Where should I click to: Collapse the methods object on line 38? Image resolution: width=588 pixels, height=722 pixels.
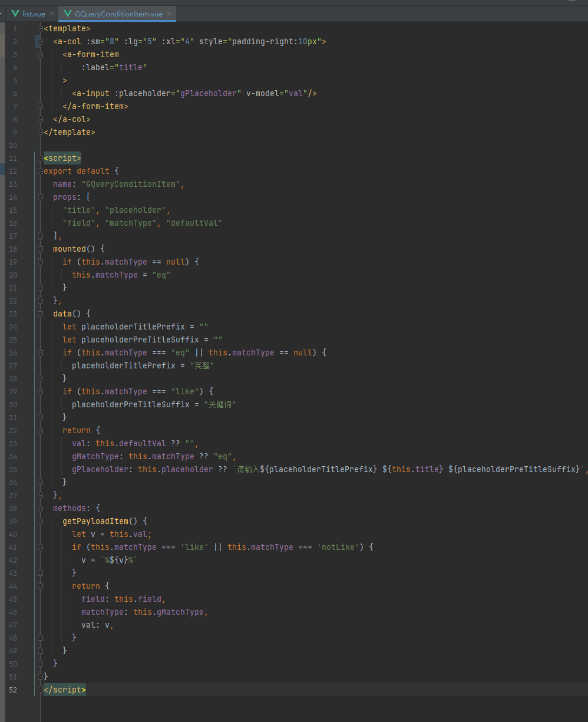click(40, 508)
